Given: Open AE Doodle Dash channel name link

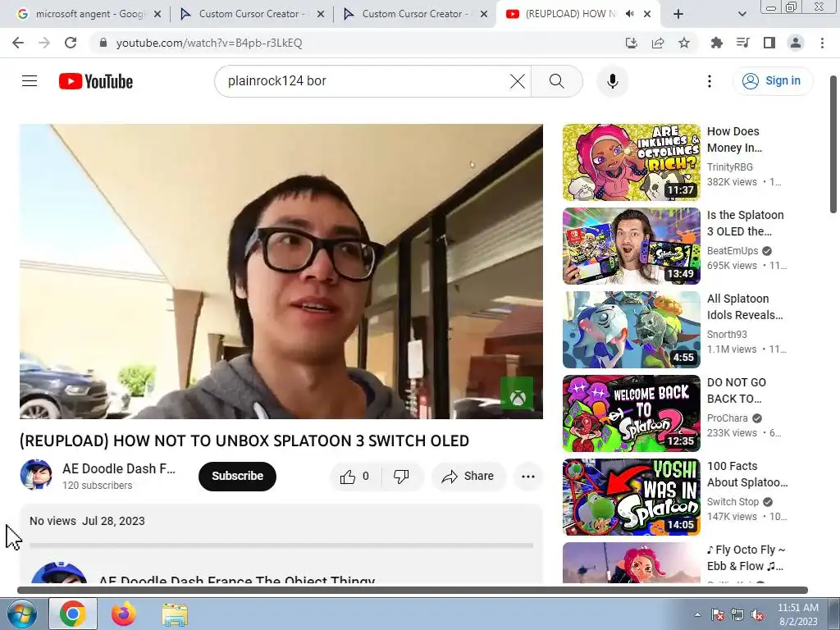Looking at the screenshot, I should [119, 468].
